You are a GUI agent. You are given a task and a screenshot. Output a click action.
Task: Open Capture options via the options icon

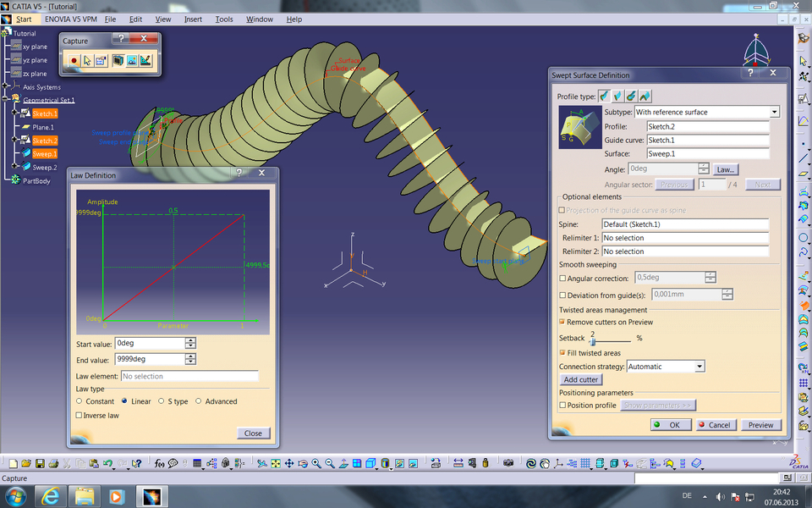tap(101, 59)
